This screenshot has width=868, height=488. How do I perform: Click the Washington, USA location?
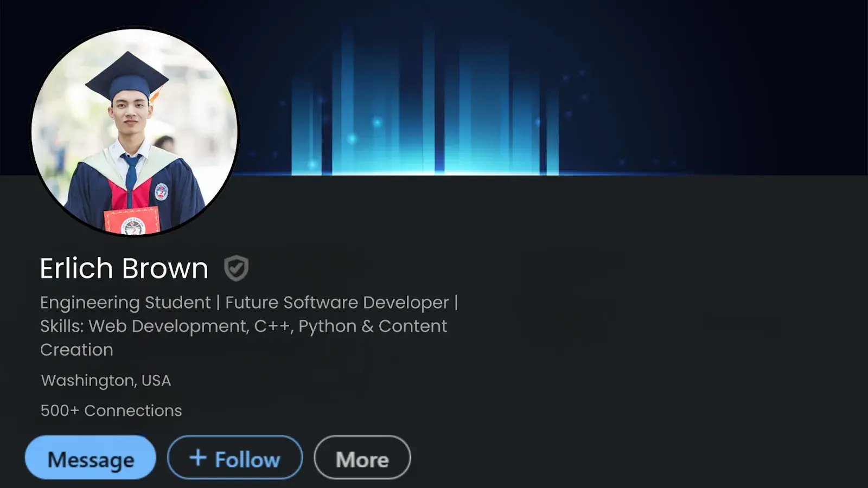(x=106, y=381)
